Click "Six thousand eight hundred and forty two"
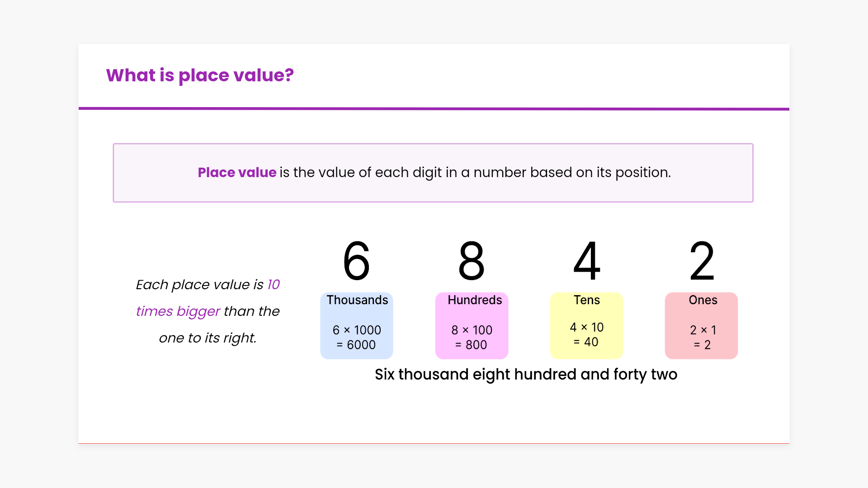868x488 pixels. [x=526, y=375]
